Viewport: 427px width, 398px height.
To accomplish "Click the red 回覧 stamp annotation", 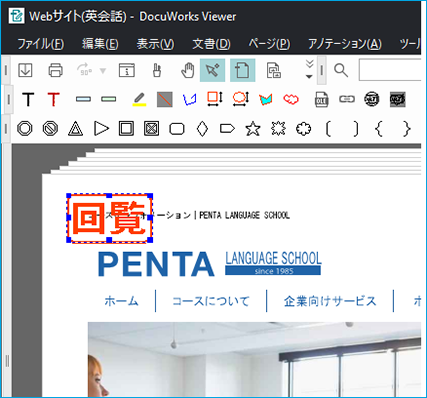I will [109, 218].
